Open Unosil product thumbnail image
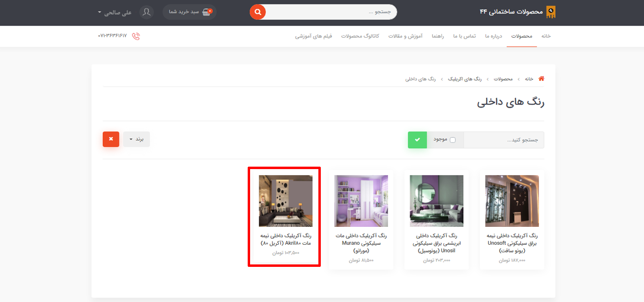Image resolution: width=644 pixels, height=302 pixels. click(437, 201)
